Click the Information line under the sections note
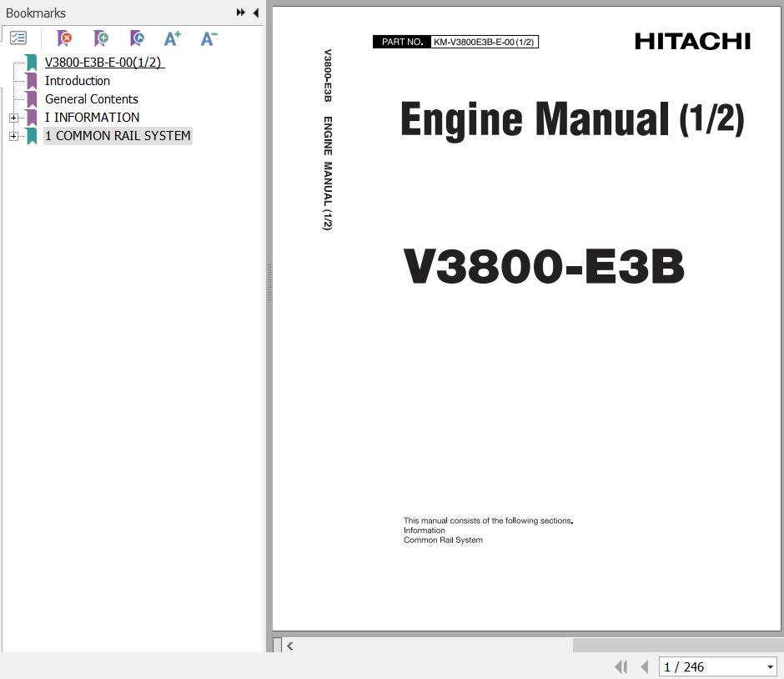The height and width of the screenshot is (679, 784). [424, 531]
